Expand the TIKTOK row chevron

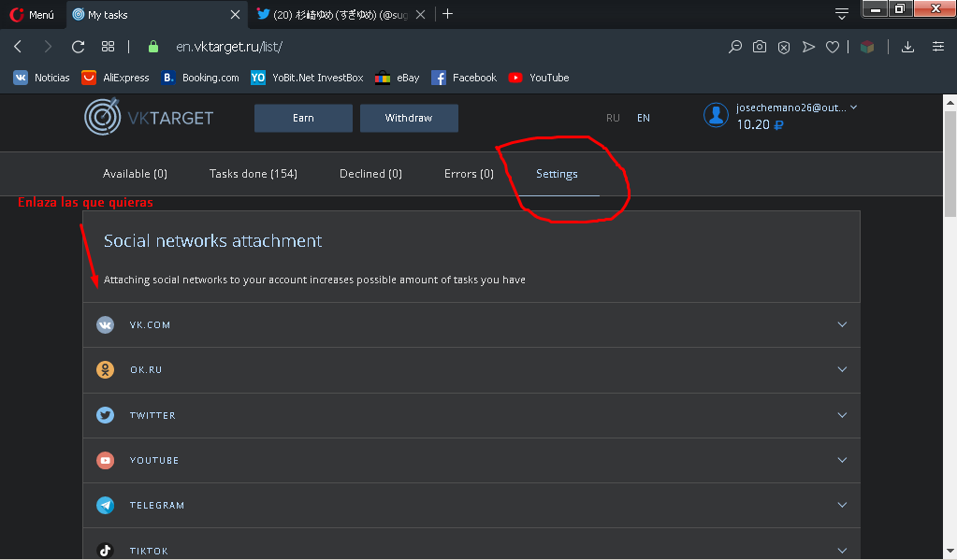point(842,551)
